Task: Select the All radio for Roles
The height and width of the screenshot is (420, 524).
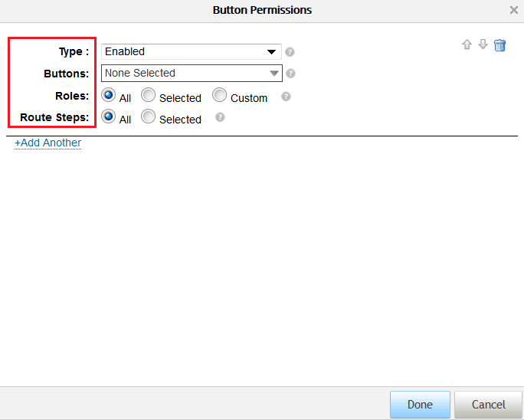Action: coord(108,96)
